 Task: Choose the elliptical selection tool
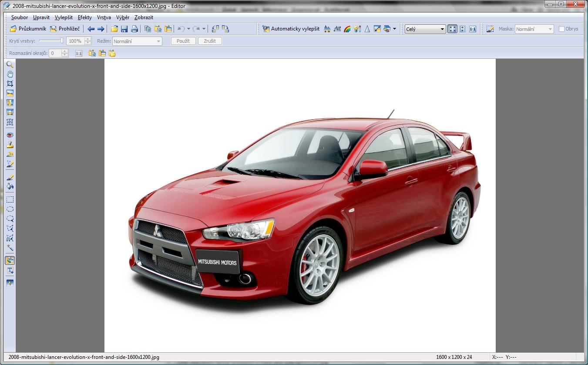pos(10,210)
